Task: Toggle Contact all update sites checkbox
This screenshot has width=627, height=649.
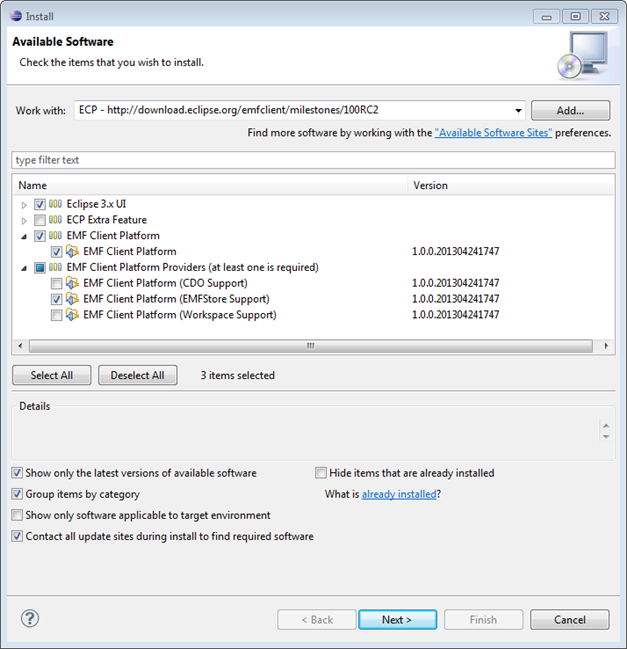Action: coord(17,536)
